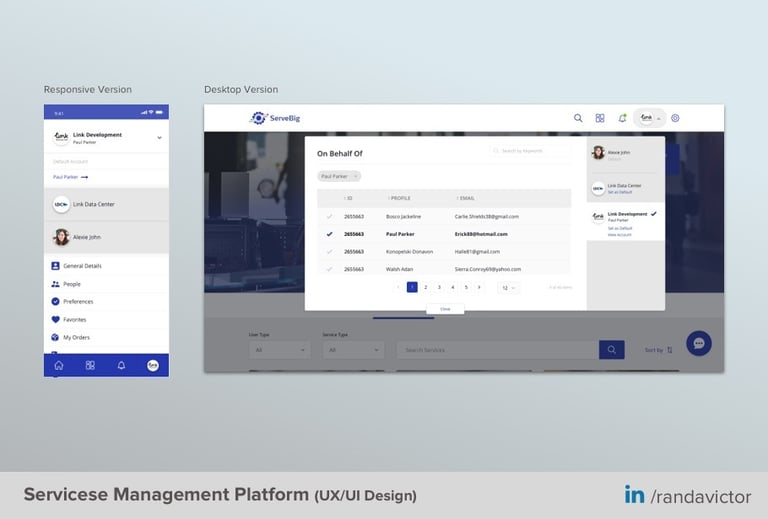Screen dimensions: 768x519
Task: Tap the profile avatar in mobile bottom bar
Action: coord(153,365)
